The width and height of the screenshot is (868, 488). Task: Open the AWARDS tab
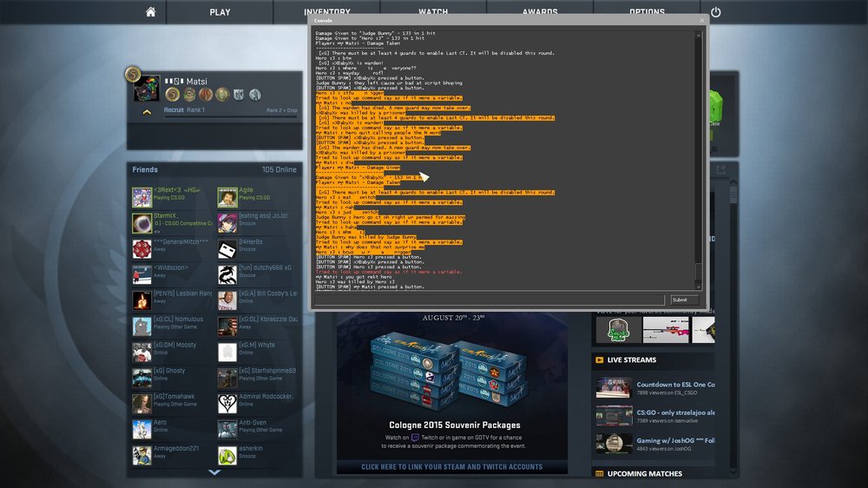(x=540, y=11)
